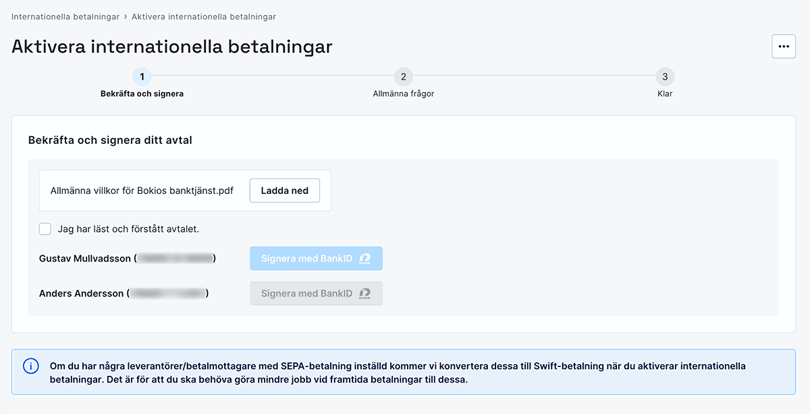Click the name Gustav Mullvadsson
Viewport: 810px width, 414px height.
85,258
